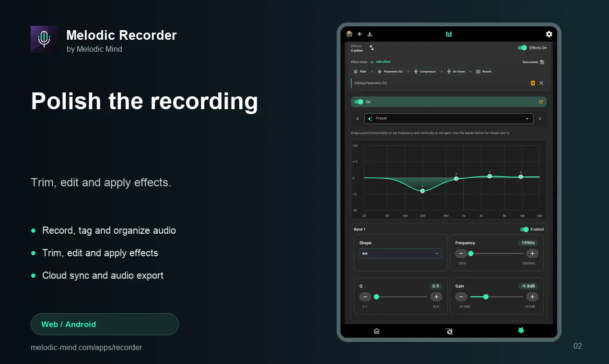Go to the Home tab icon
Image resolution: width=609 pixels, height=364 pixels.
tap(376, 331)
